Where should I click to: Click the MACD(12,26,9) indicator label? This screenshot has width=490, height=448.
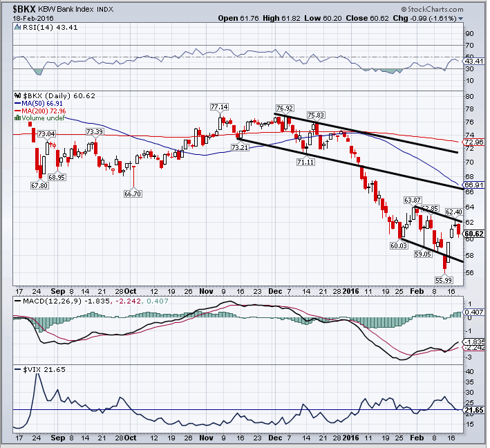tap(52, 301)
